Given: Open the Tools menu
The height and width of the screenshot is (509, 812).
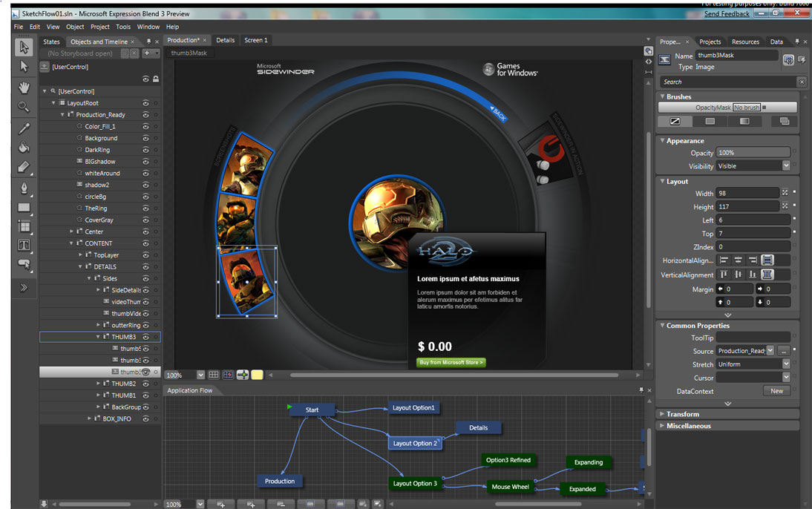Looking at the screenshot, I should pyautogui.click(x=123, y=27).
